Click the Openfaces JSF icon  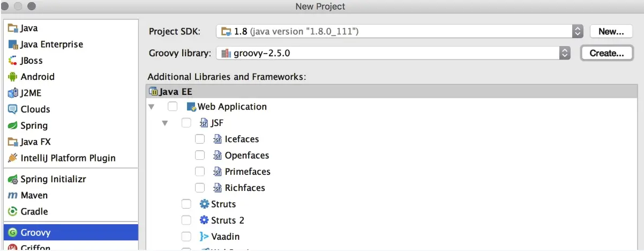[218, 156]
